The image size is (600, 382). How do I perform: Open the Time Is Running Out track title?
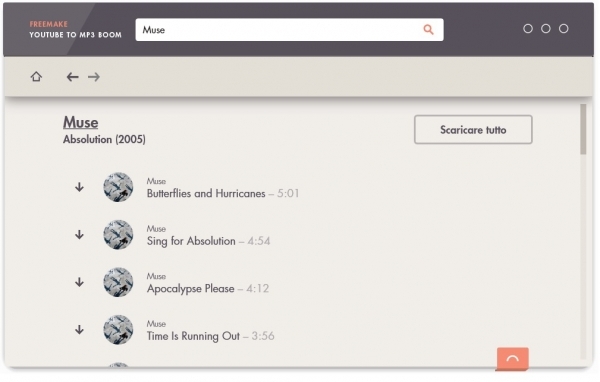[x=193, y=336]
